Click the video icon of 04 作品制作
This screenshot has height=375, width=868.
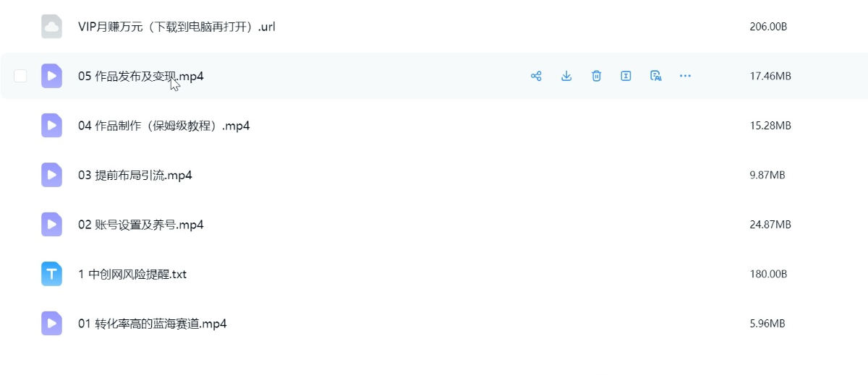[51, 126]
